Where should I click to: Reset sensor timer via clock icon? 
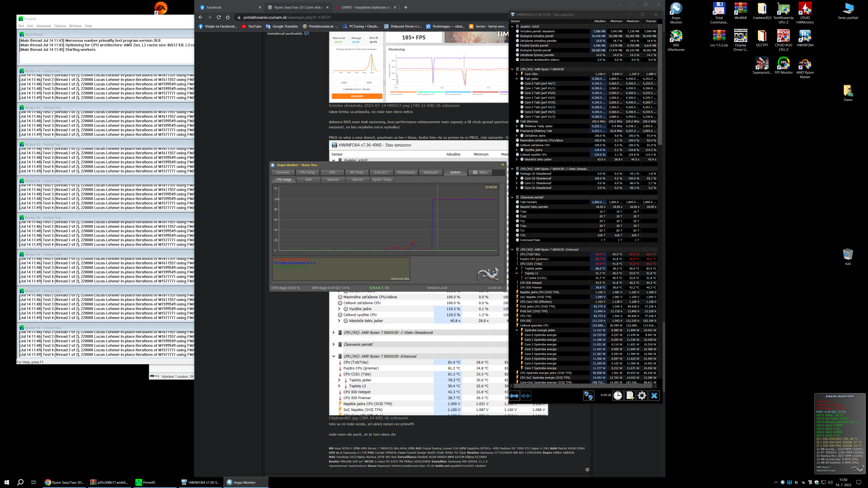618,396
